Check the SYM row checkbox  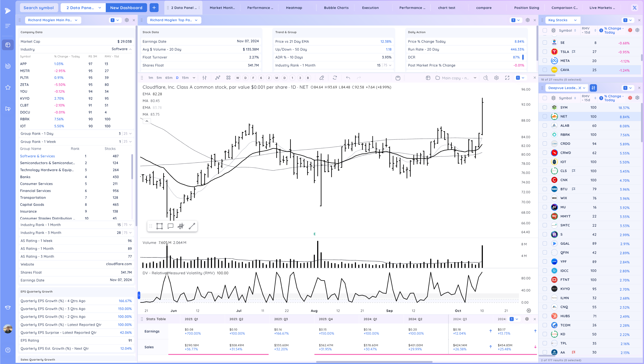545,108
